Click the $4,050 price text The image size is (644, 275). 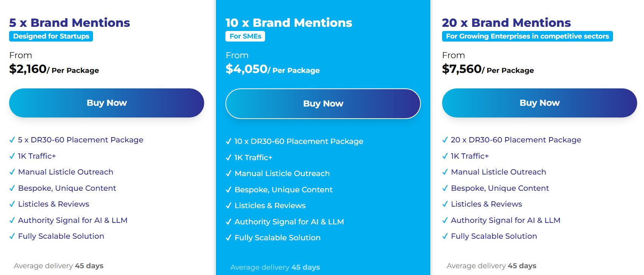246,69
